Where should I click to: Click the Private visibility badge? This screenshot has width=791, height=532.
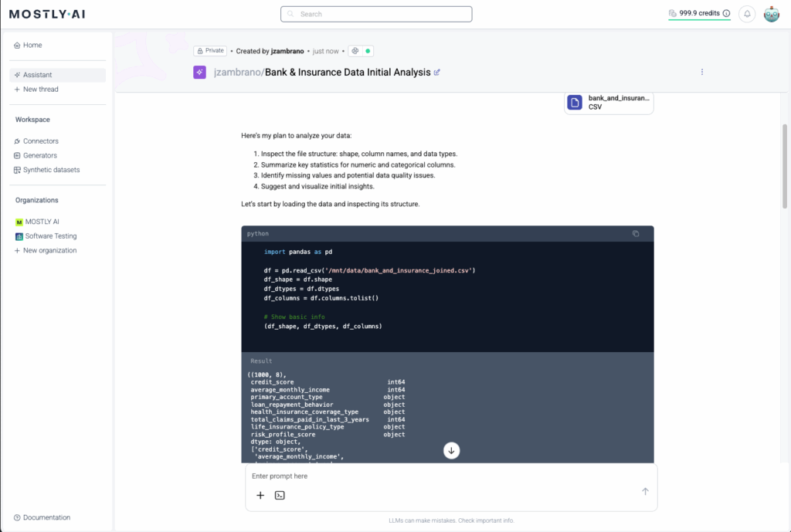tap(210, 51)
